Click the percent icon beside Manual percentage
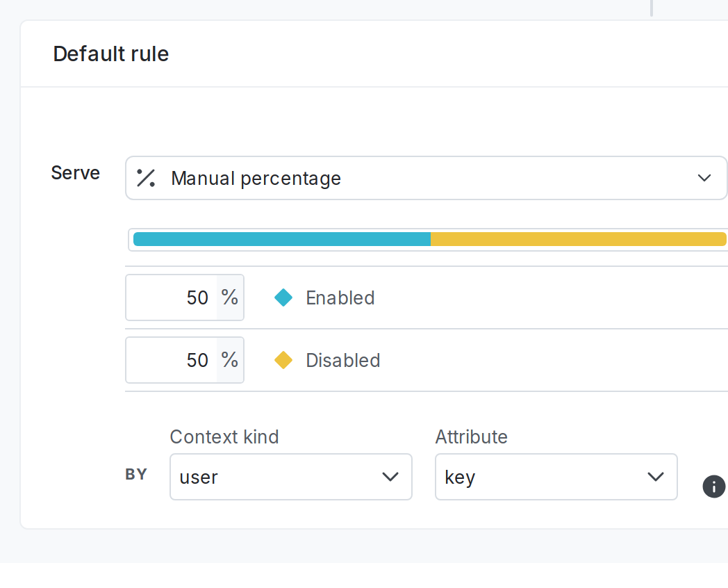The height and width of the screenshot is (588, 728). [x=146, y=178]
